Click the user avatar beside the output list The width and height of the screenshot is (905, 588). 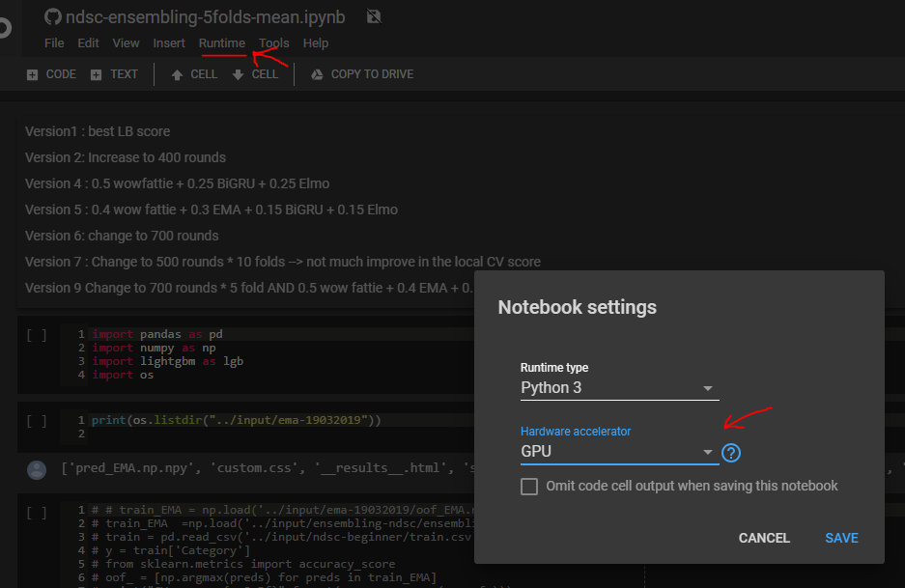[x=37, y=470]
